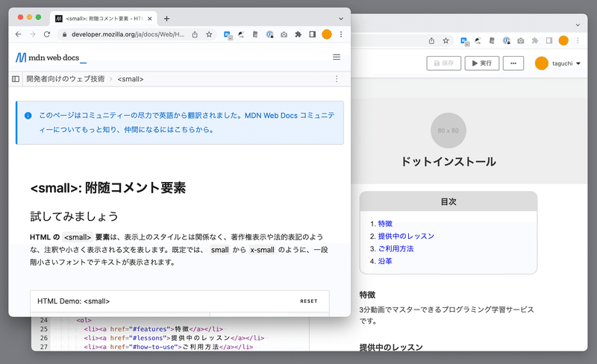This screenshot has width=597, height=364.
Task: Reload the MDN page
Action: (x=47, y=34)
